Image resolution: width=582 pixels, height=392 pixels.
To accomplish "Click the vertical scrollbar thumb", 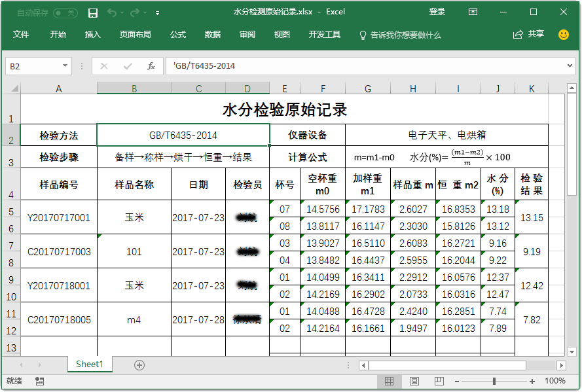I will (572, 144).
